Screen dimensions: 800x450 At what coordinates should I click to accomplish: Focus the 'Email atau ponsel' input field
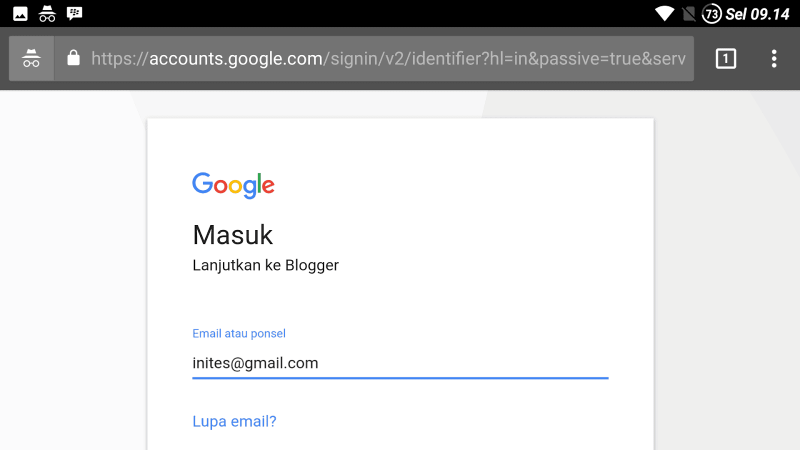click(x=401, y=363)
